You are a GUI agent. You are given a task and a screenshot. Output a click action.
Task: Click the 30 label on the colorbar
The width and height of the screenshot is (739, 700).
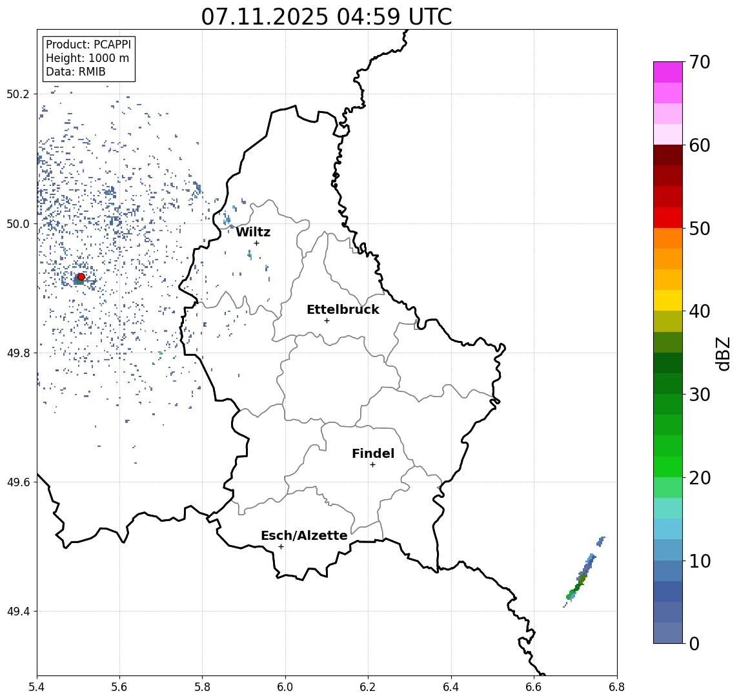click(699, 395)
